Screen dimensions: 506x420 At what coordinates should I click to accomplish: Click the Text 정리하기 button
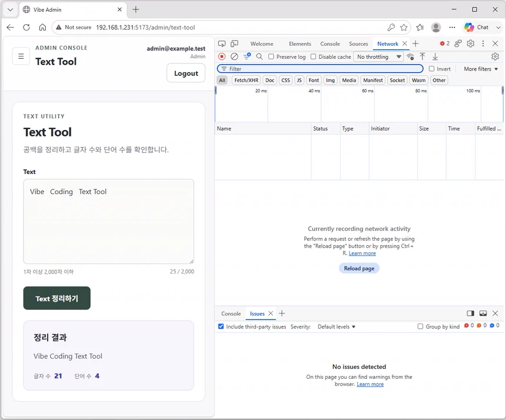coord(57,298)
